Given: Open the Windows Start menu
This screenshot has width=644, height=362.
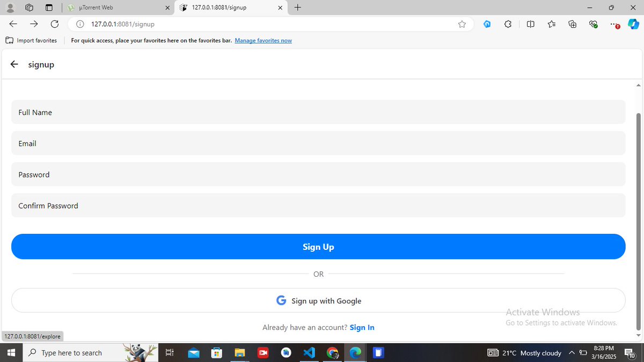Looking at the screenshot, I should (11, 352).
